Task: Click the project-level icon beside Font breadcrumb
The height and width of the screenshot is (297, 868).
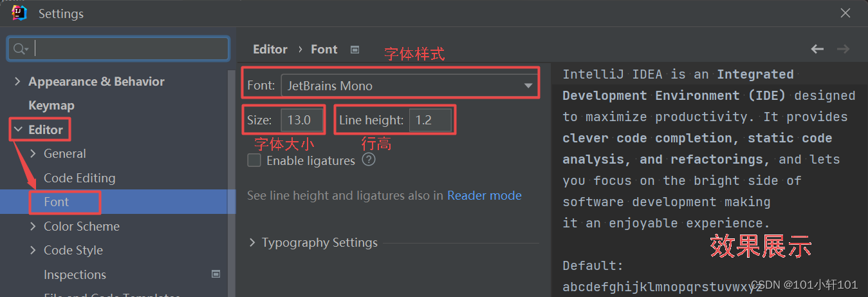Action: 355,50
